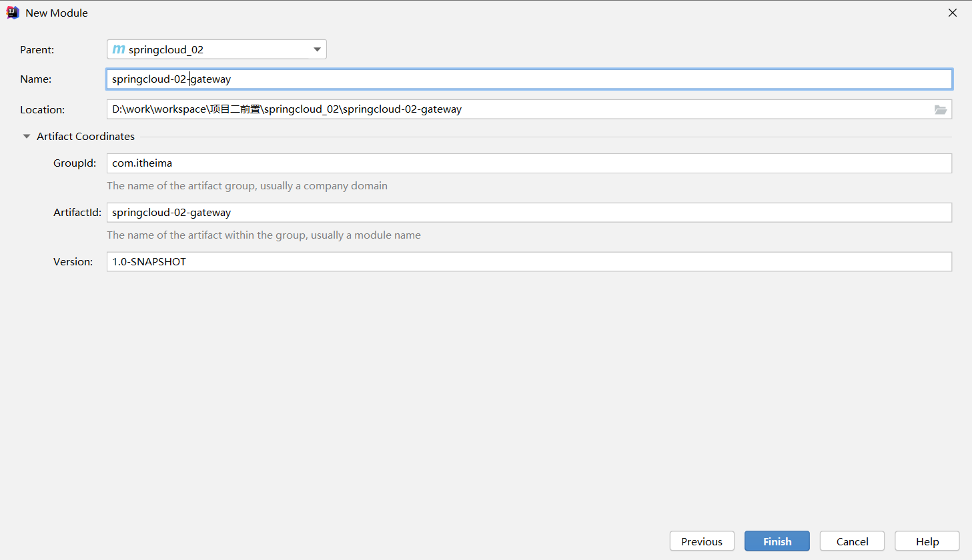Image resolution: width=972 pixels, height=560 pixels.
Task: Click the 'Parent:' label
Action: coord(37,49)
